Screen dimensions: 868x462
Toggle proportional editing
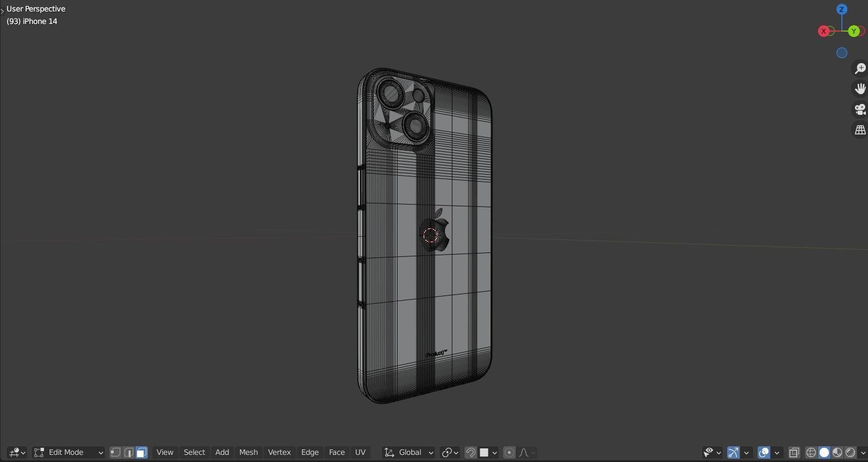[x=509, y=452]
